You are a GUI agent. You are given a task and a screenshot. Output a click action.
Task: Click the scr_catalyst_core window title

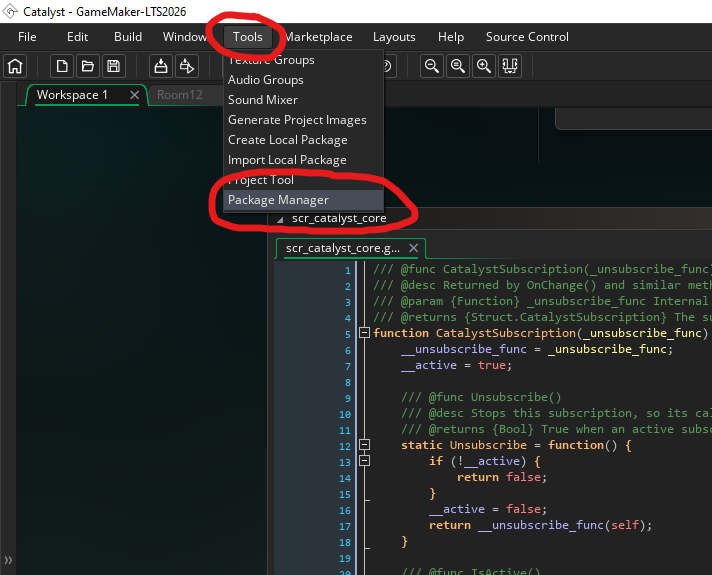339,218
